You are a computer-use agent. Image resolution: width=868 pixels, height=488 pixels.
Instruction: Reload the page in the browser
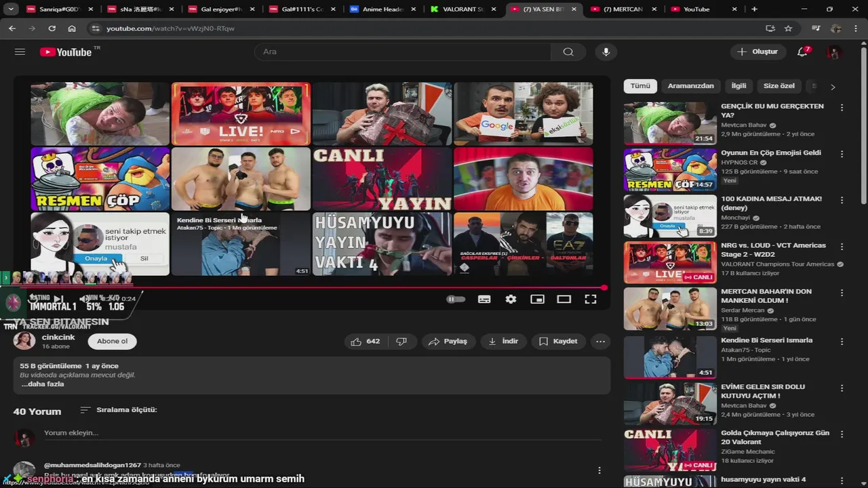tap(52, 28)
